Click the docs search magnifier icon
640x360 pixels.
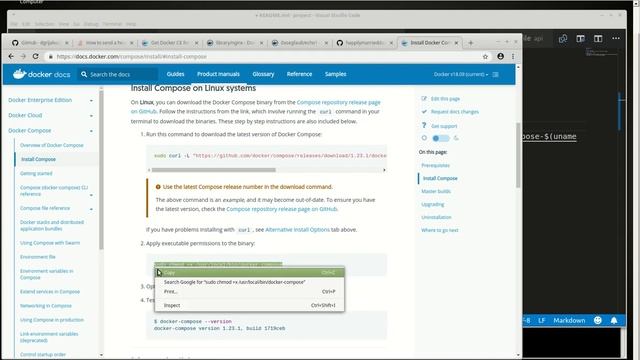84,74
